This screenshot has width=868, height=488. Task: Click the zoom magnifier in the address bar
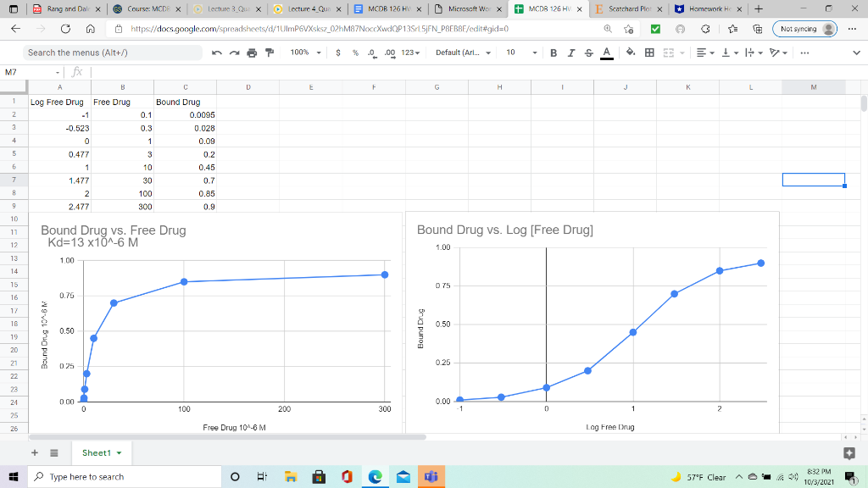608,29
